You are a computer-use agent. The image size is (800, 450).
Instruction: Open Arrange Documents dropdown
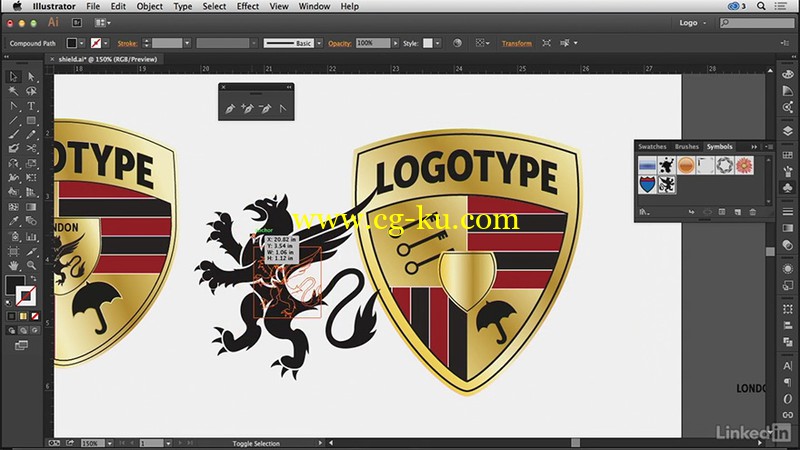coord(103,22)
